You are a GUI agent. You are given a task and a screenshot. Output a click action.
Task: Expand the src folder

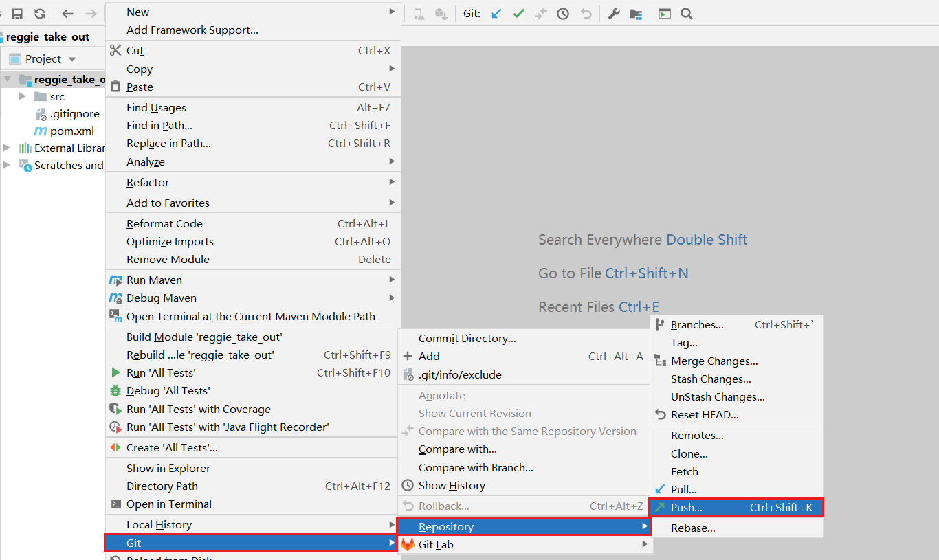23,97
